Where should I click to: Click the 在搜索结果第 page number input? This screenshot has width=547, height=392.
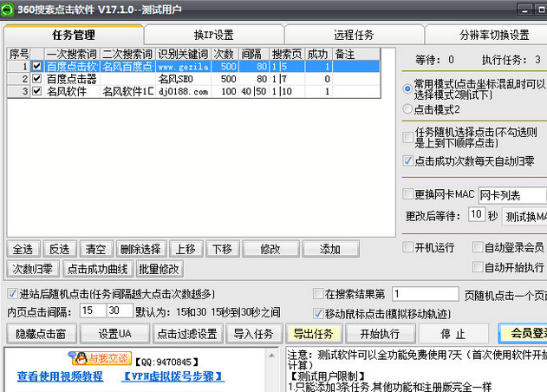(x=426, y=294)
